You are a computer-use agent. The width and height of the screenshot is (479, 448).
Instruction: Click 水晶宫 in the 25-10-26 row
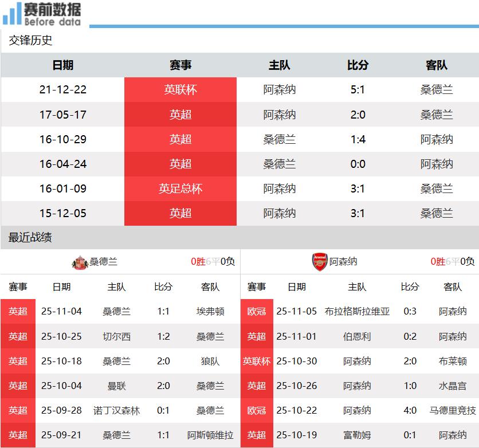453,386
